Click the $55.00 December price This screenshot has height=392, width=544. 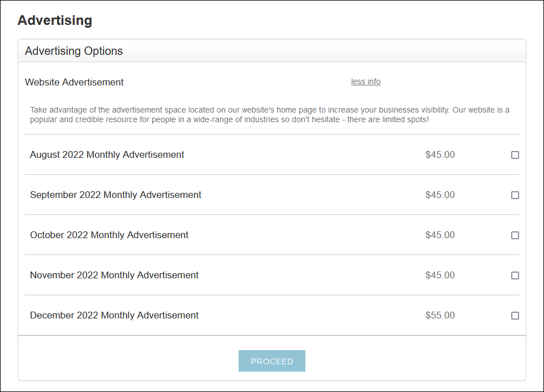pos(440,315)
